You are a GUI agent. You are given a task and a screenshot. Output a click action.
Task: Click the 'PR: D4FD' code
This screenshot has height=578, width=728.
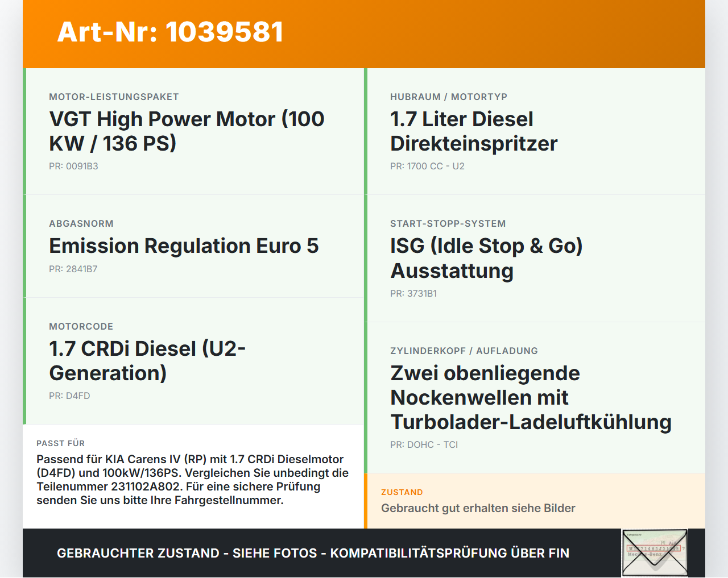pos(69,396)
